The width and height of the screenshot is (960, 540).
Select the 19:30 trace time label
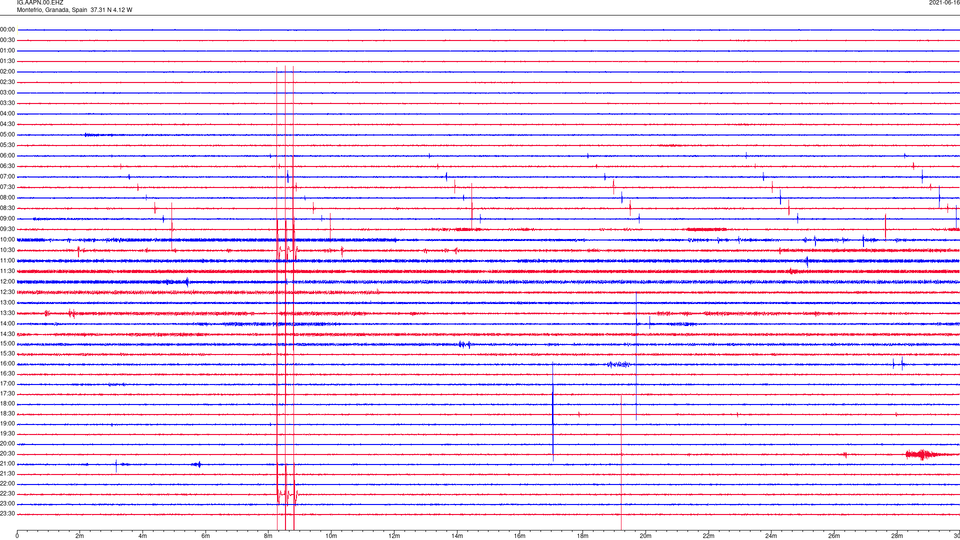pos(7,433)
